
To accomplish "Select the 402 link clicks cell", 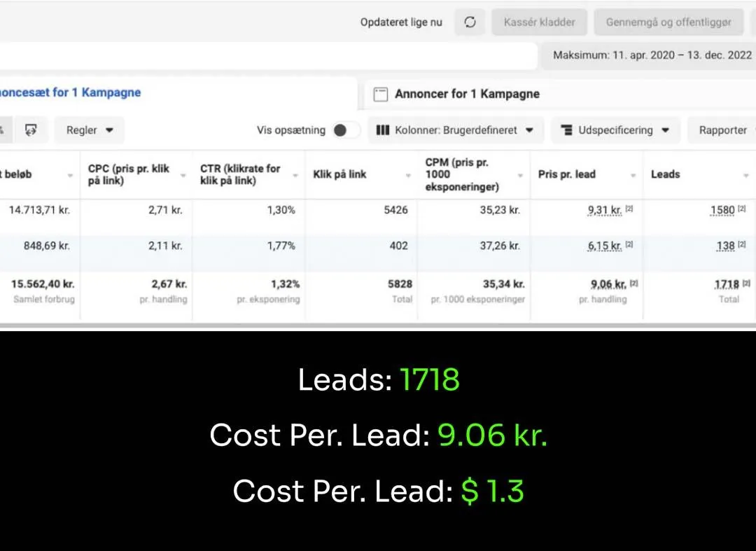I will [399, 246].
